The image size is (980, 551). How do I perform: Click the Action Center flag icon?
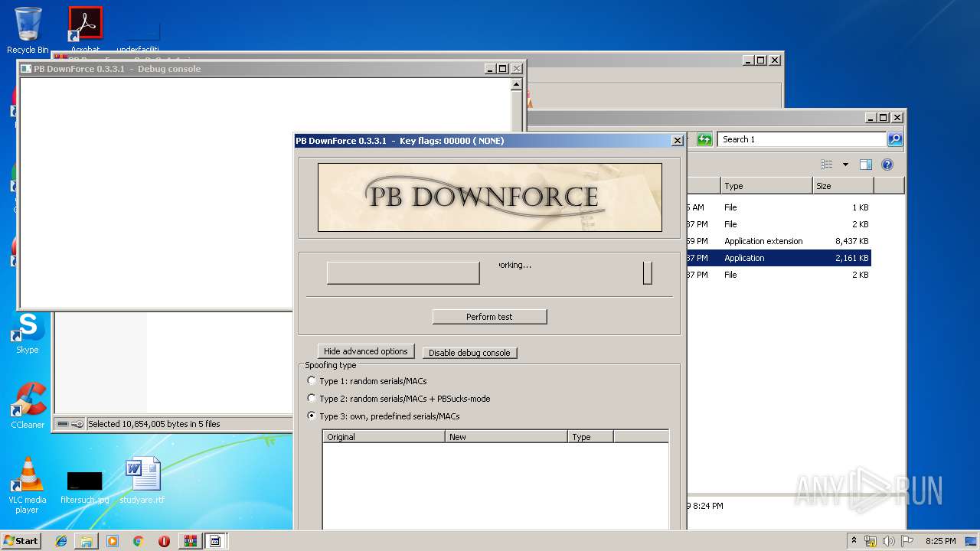pos(906,541)
